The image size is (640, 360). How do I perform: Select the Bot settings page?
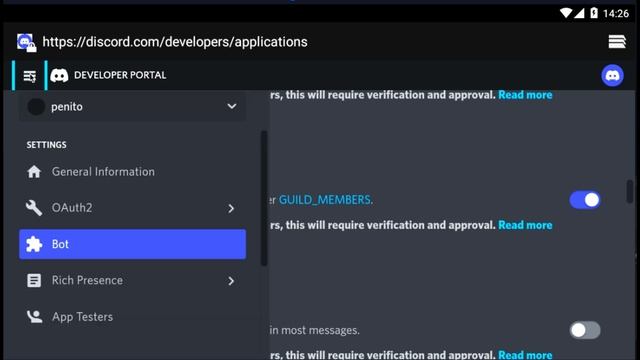coord(132,244)
